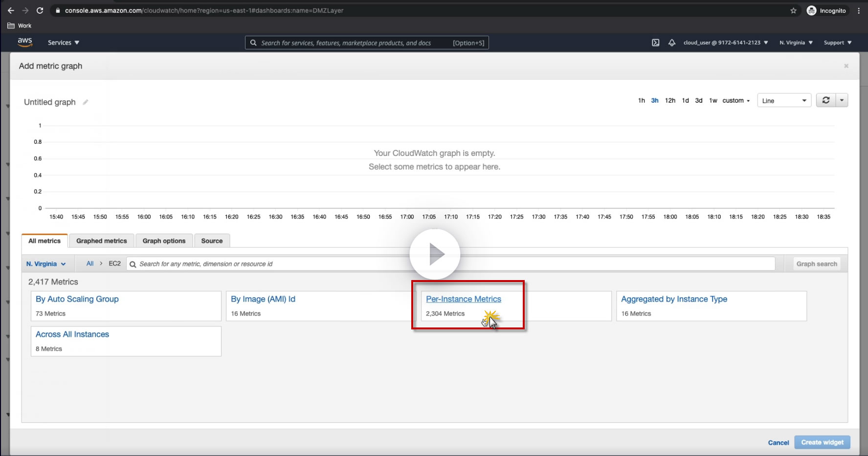The height and width of the screenshot is (456, 868).
Task: Open the notifications bell
Action: click(x=672, y=43)
